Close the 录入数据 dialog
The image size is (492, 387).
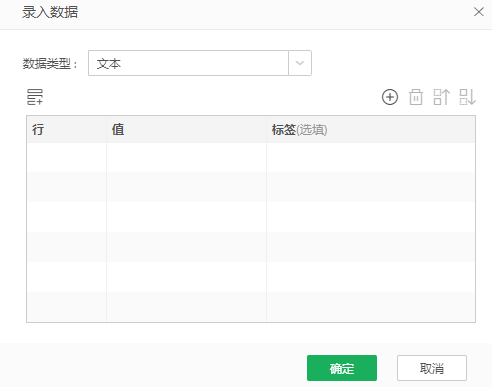click(479, 12)
